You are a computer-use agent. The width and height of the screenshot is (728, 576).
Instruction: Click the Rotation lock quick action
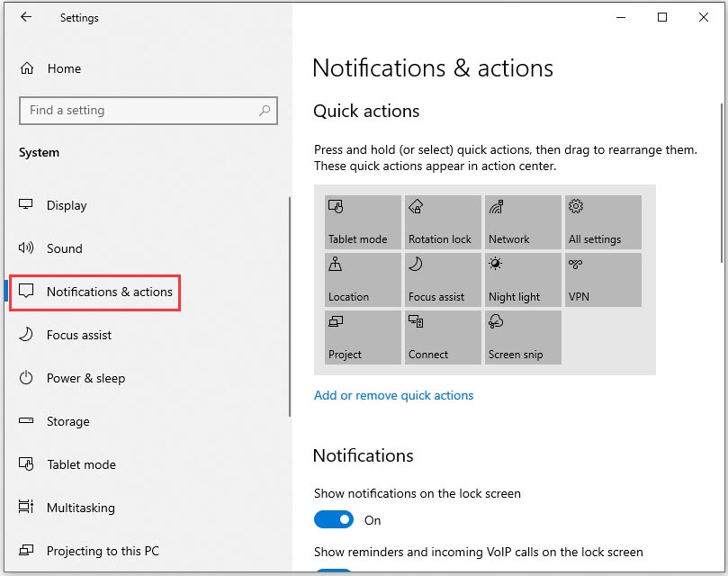pos(442,221)
